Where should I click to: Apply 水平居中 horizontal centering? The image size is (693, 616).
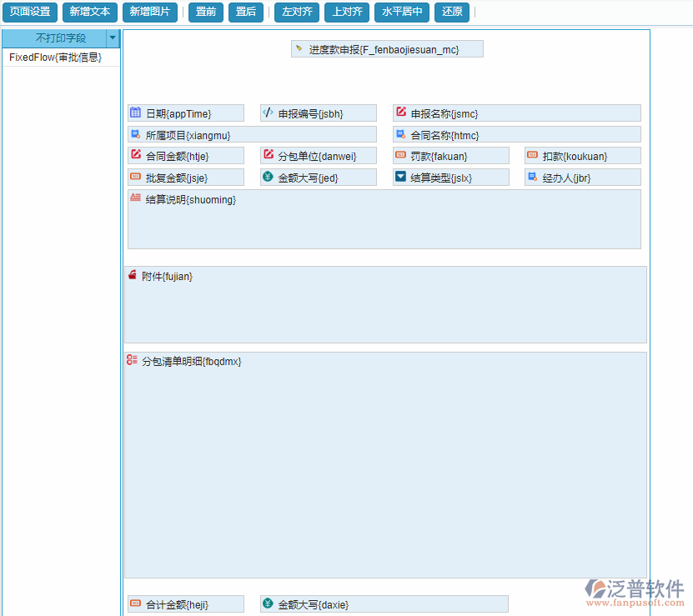click(402, 12)
